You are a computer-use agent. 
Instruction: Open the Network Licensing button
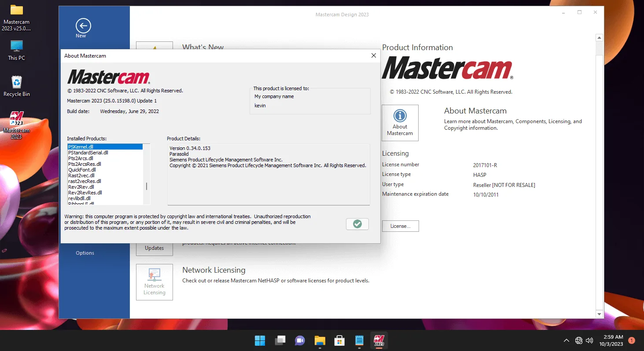pos(155,282)
